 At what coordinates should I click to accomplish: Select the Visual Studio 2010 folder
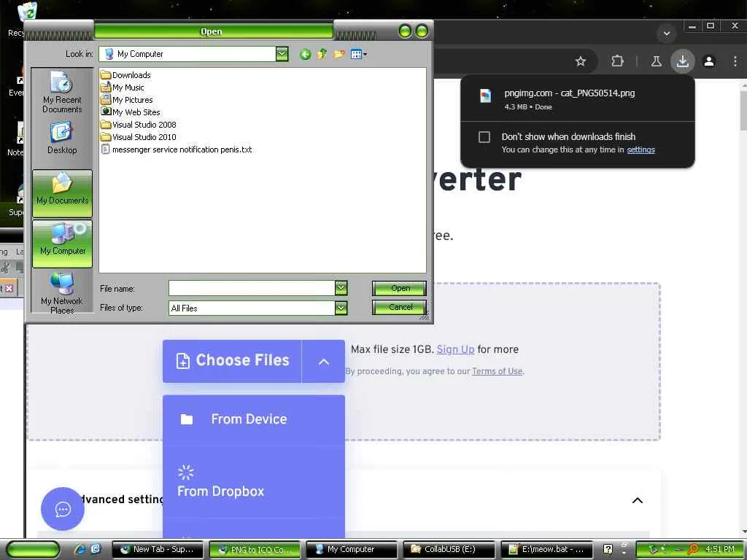click(x=139, y=136)
